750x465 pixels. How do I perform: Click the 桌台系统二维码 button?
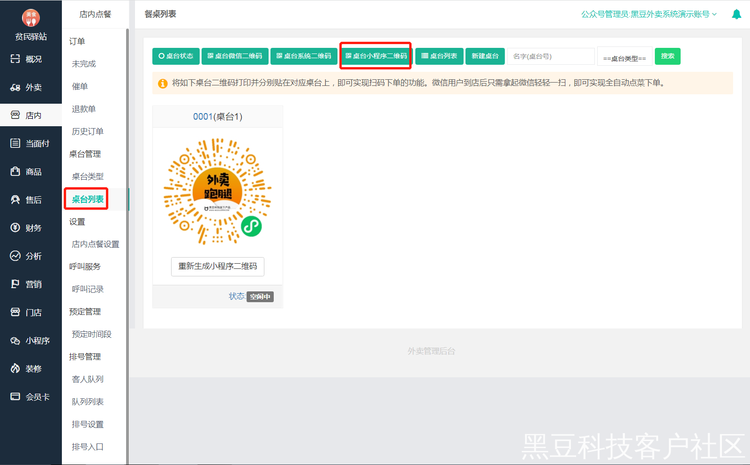(304, 56)
